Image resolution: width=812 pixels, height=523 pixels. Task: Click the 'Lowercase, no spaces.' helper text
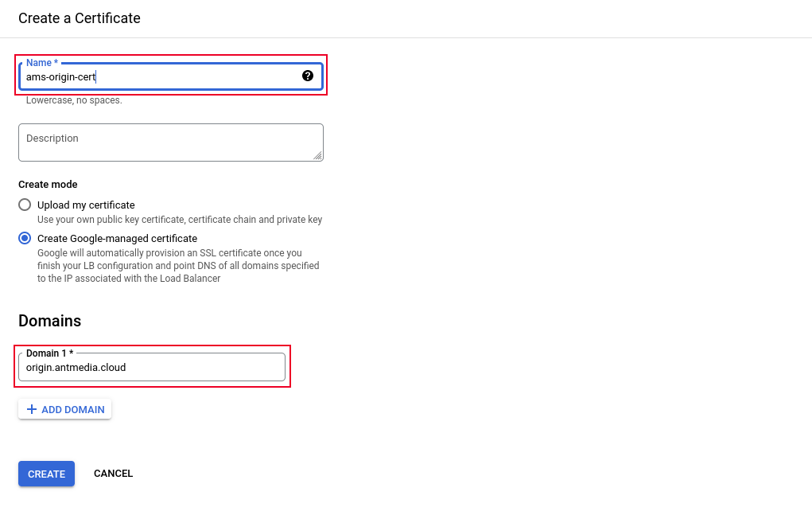click(74, 100)
